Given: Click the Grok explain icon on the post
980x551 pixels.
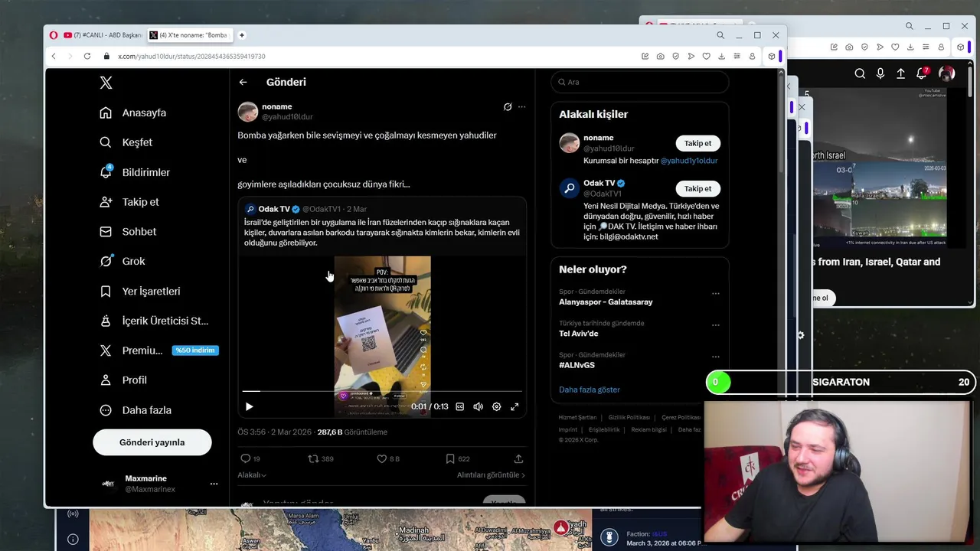Looking at the screenshot, I should click(x=507, y=107).
